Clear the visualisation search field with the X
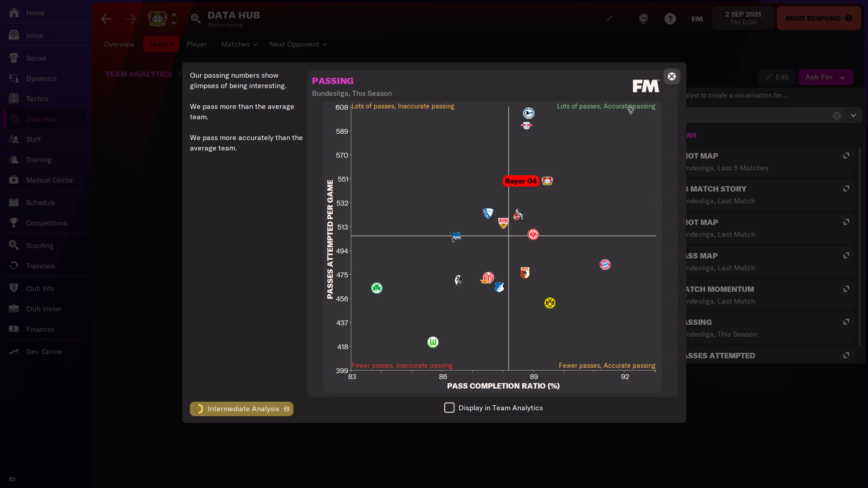 [x=837, y=115]
